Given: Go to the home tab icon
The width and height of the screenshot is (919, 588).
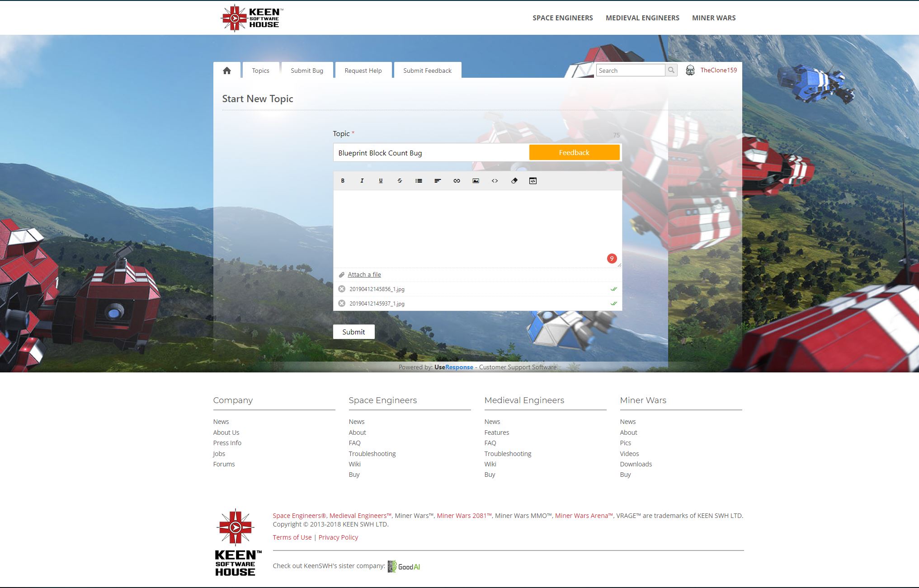Looking at the screenshot, I should [x=227, y=71].
